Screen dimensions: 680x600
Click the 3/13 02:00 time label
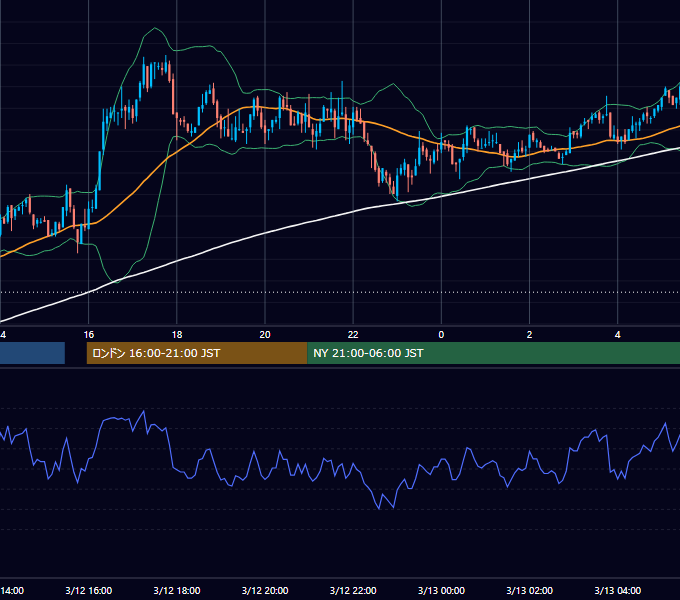[x=530, y=590]
